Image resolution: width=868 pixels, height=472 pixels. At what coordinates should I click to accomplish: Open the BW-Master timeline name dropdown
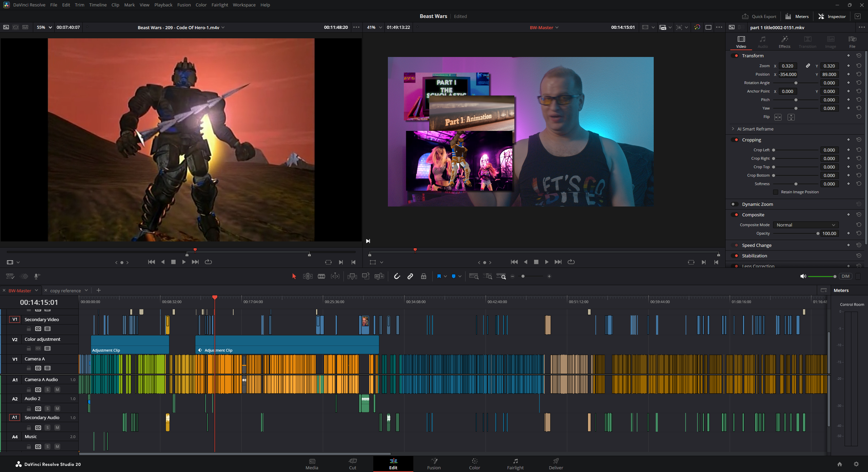[544, 27]
